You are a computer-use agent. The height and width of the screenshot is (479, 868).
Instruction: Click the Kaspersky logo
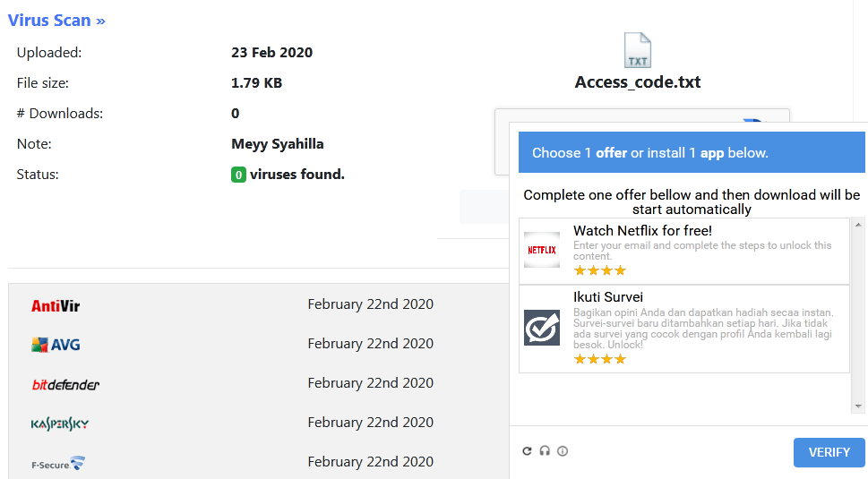[60, 423]
